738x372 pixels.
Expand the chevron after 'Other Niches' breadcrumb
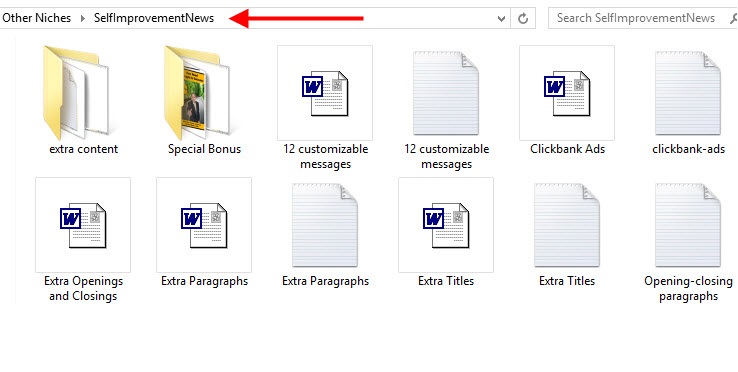(83, 18)
